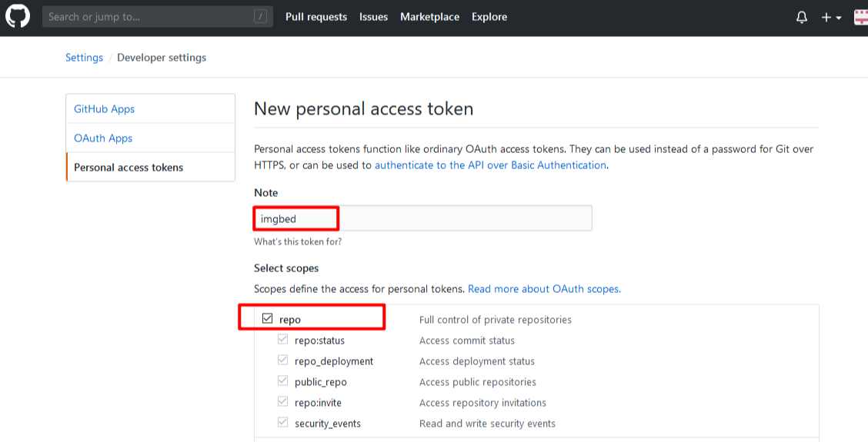Toggle the public_repo checkbox

click(x=282, y=381)
